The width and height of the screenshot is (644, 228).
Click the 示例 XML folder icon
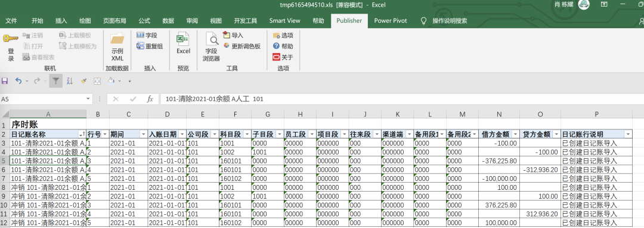click(117, 39)
